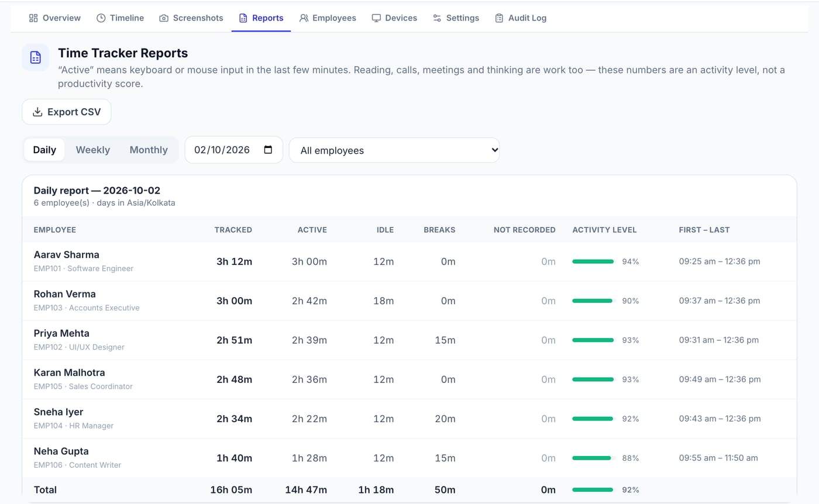Open the Overview tab

(55, 18)
